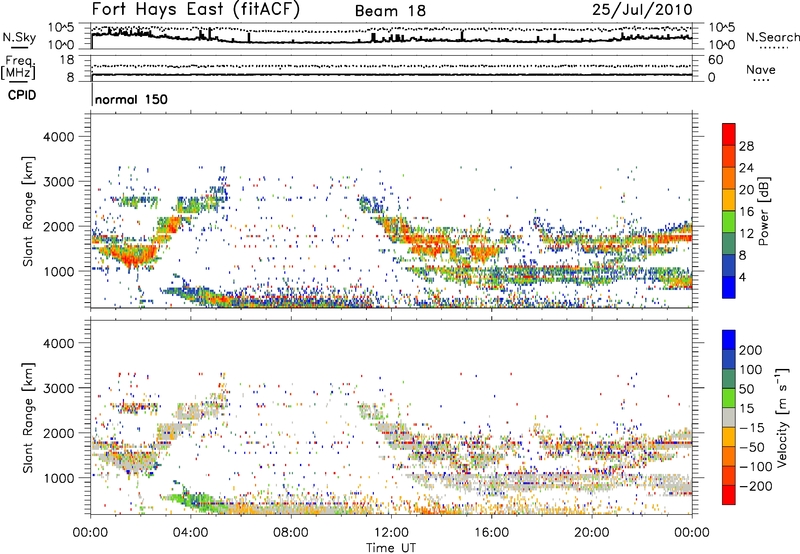Select the 4 label on Power colorbar
The height and width of the screenshot is (554, 800).
tap(743, 277)
